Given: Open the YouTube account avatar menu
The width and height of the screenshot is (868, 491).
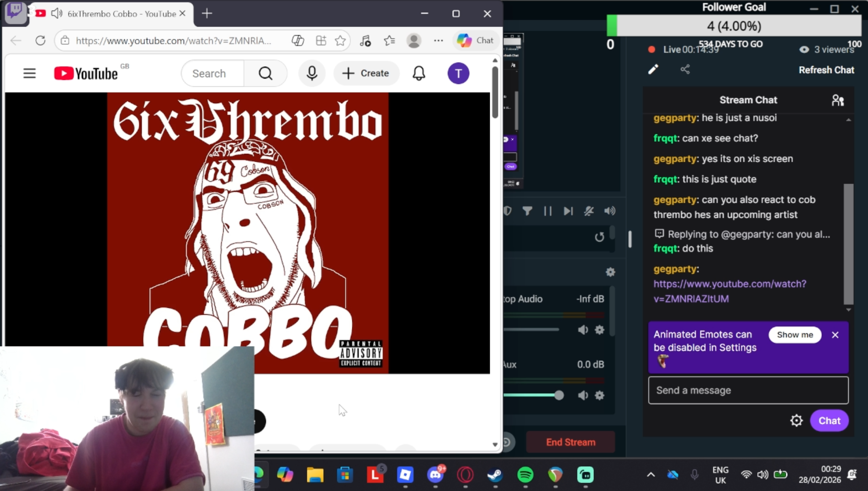Looking at the screenshot, I should coord(458,73).
